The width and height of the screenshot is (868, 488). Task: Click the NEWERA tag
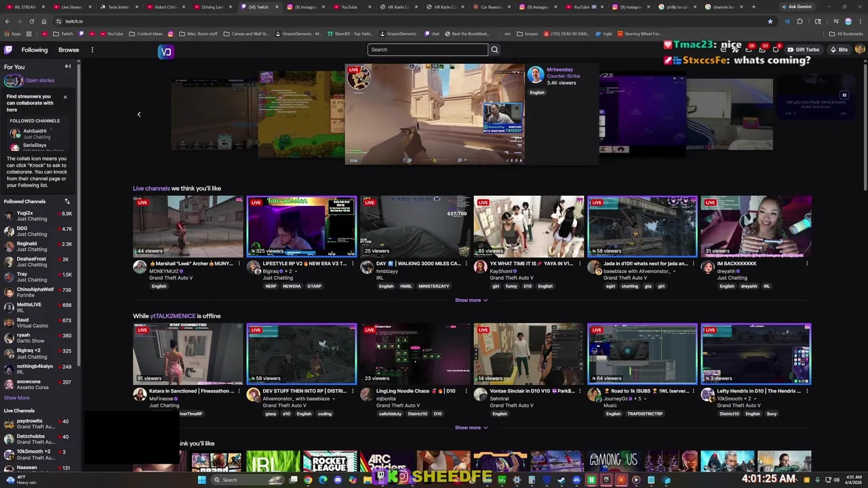point(292,286)
